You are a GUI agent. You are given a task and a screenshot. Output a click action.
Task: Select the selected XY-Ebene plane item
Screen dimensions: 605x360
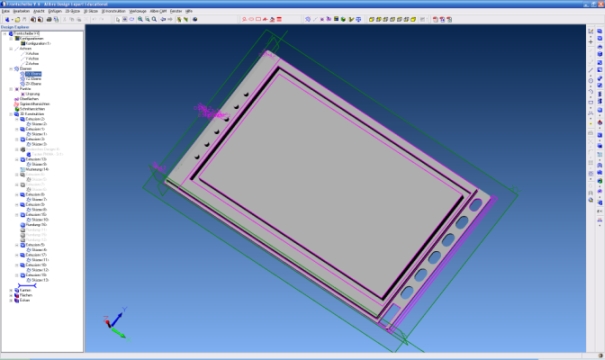[33, 74]
